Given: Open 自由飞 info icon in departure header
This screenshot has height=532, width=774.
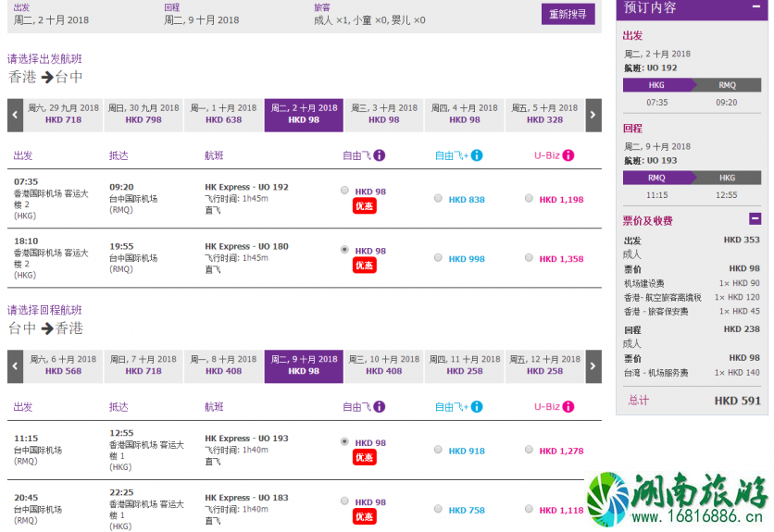Looking at the screenshot, I should coord(379,155).
